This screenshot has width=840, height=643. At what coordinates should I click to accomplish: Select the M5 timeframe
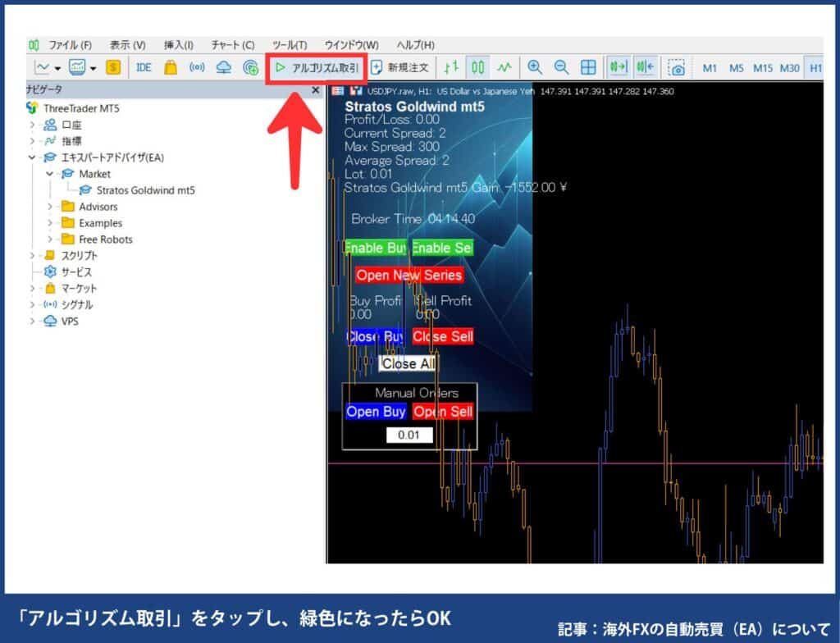[x=737, y=68]
